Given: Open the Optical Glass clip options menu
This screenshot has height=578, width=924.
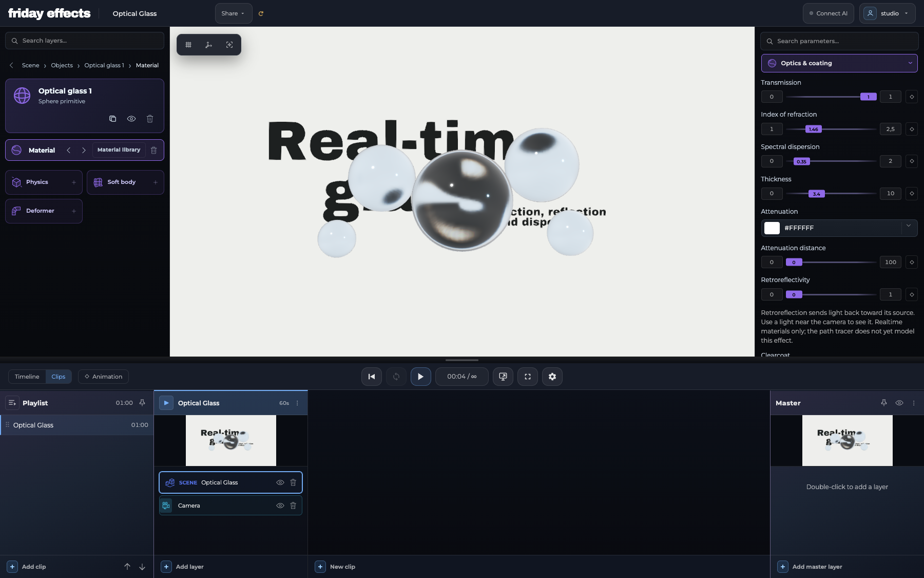Looking at the screenshot, I should [297, 403].
